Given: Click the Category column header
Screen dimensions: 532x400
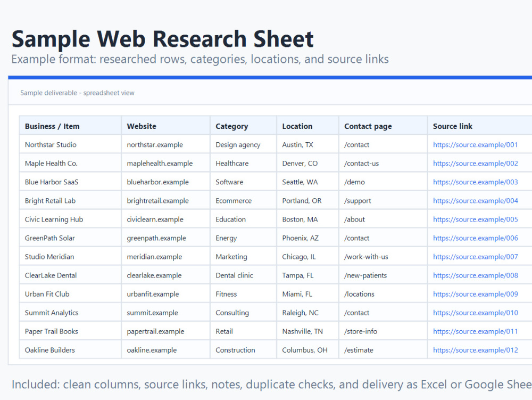Looking at the screenshot, I should (x=243, y=126).
